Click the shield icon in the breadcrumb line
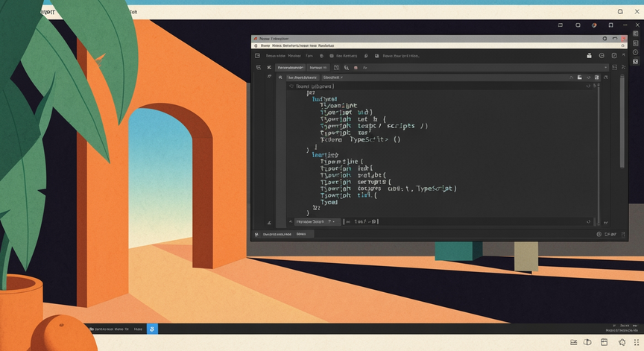The image size is (644, 351). (291, 86)
